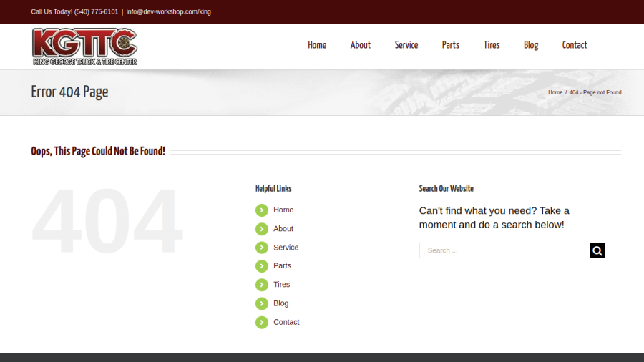The image size is (644, 362).
Task: Open Parts in the top navigation
Action: point(451,45)
